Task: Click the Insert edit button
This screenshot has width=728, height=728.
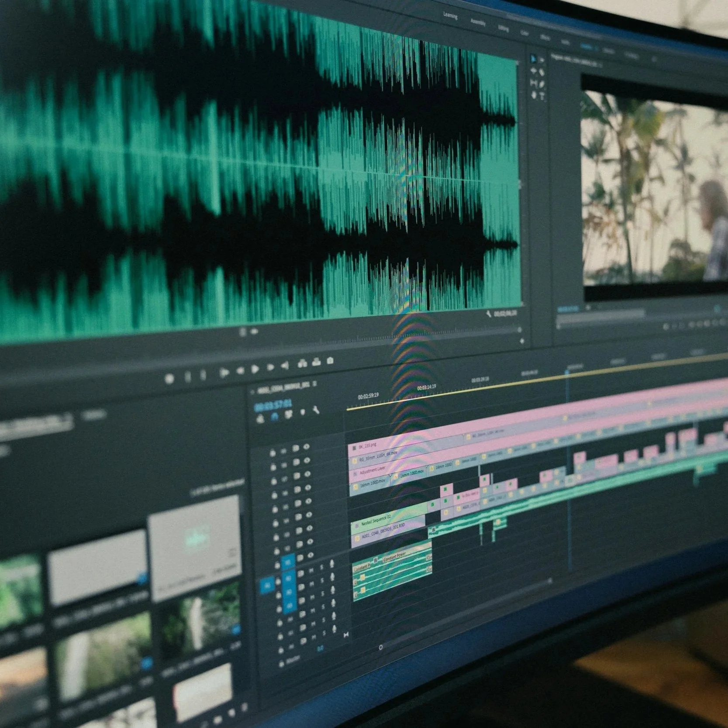Action: [302, 363]
